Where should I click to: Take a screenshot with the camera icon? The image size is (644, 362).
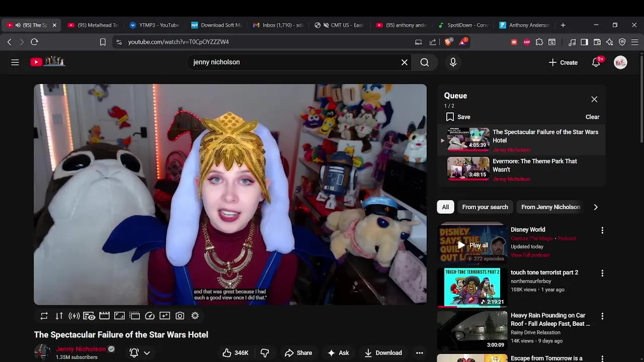180,316
